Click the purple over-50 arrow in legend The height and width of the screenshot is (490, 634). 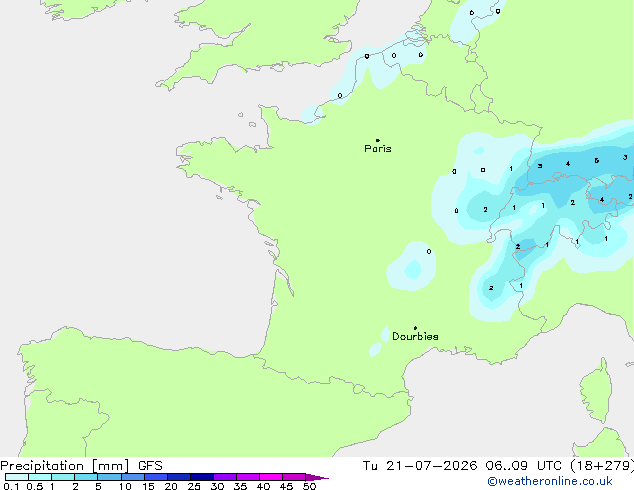click(x=317, y=477)
